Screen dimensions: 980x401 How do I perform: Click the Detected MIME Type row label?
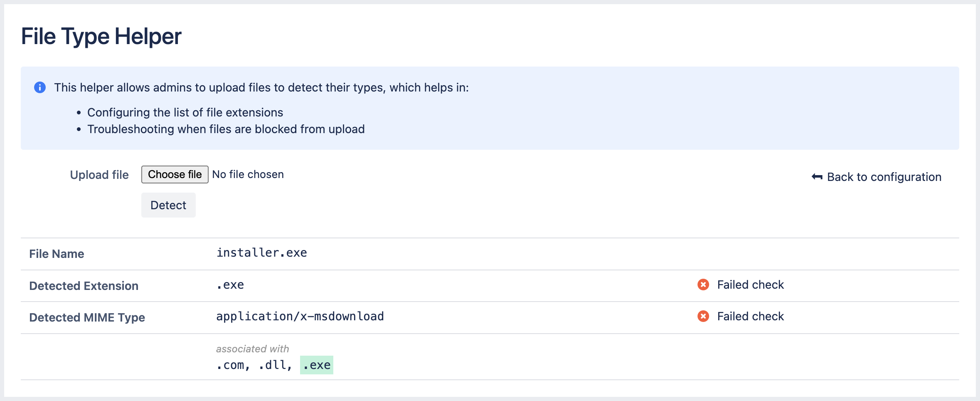(87, 317)
